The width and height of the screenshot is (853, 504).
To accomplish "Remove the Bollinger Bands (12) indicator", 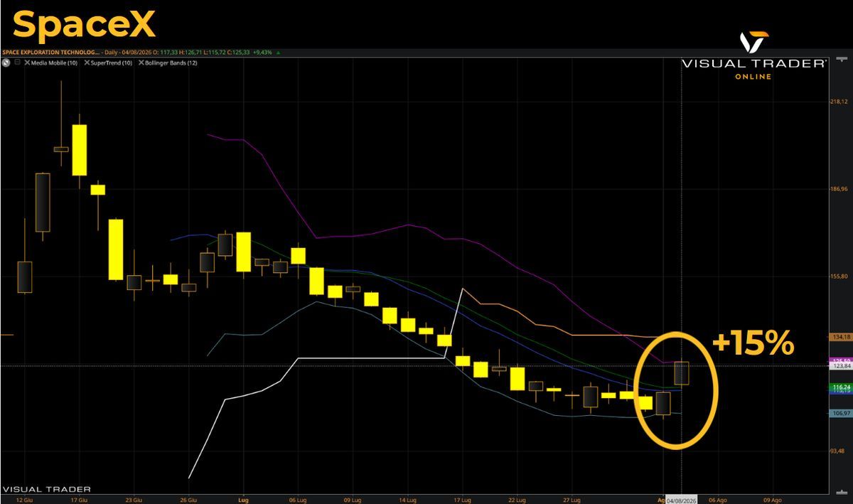I will pos(141,63).
